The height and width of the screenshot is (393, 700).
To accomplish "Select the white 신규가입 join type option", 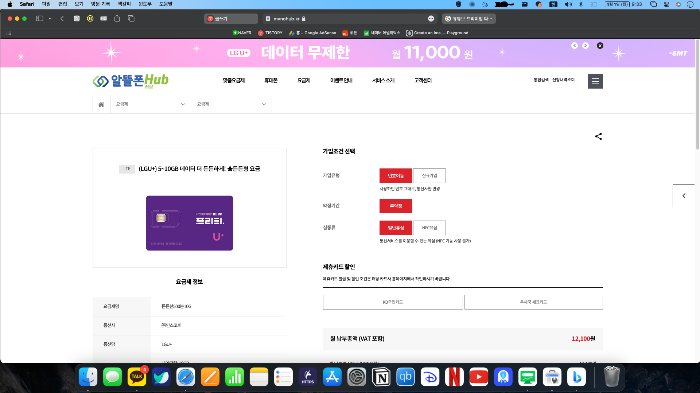I will [x=429, y=176].
